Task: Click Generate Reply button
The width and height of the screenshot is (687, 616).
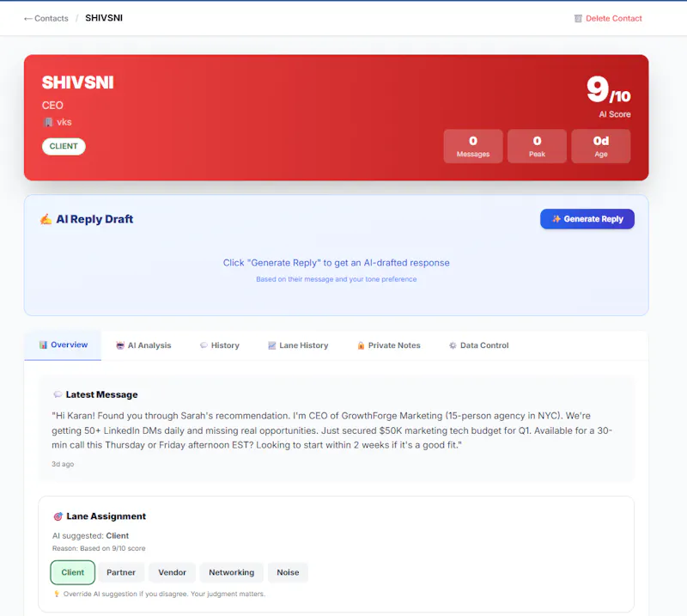Action: [587, 219]
